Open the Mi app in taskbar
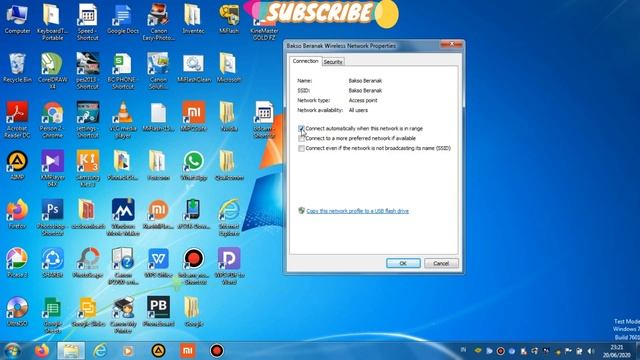Viewport: 640px width, 360px height. (188, 351)
